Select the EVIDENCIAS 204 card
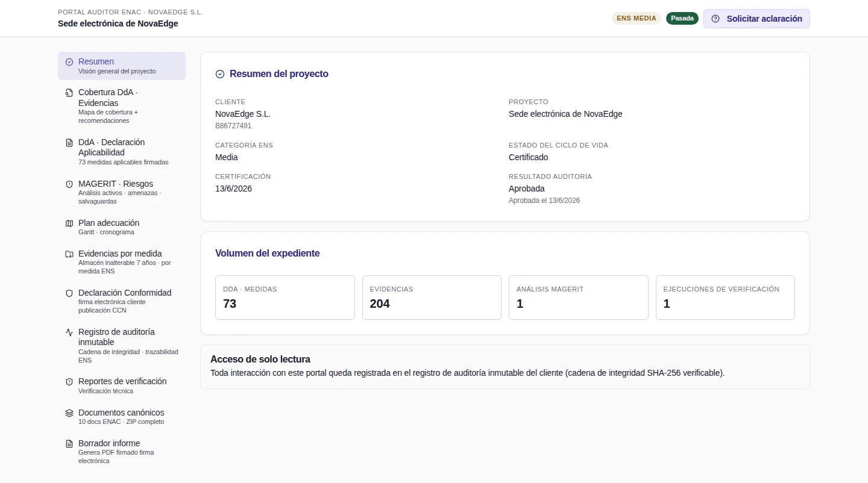 [x=432, y=298]
